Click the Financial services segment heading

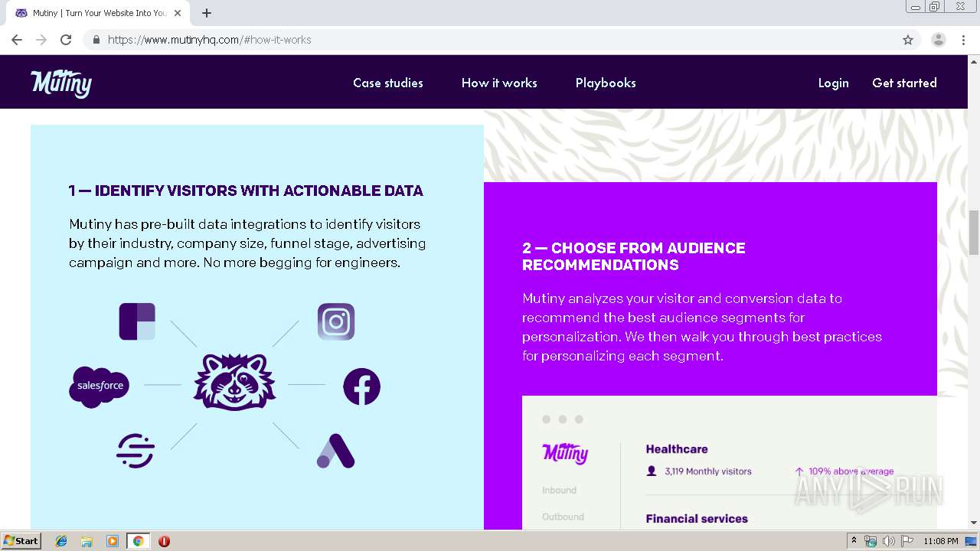697,518
